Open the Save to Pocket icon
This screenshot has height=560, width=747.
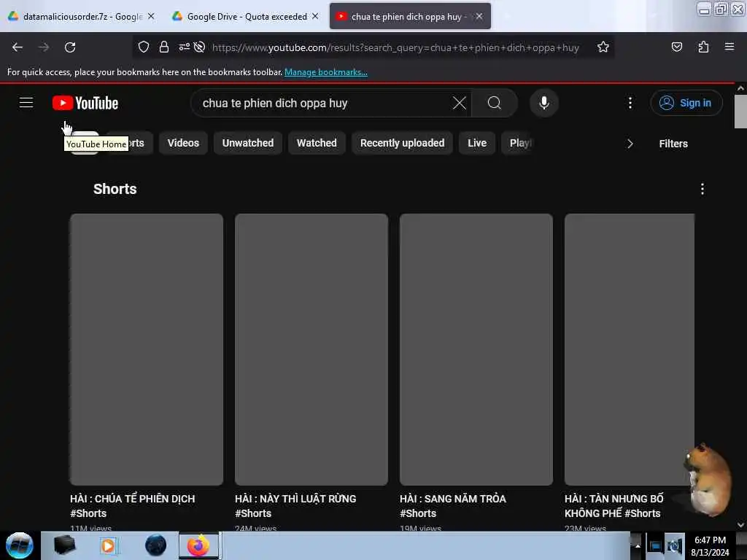tap(676, 47)
